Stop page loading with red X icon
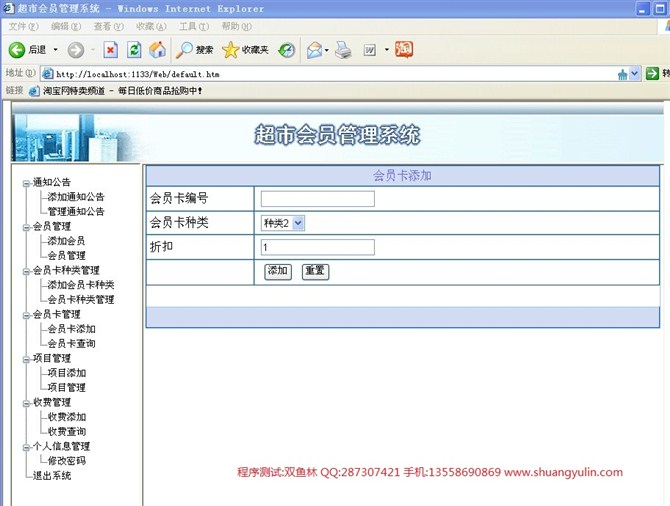The width and height of the screenshot is (670, 506). (x=111, y=50)
